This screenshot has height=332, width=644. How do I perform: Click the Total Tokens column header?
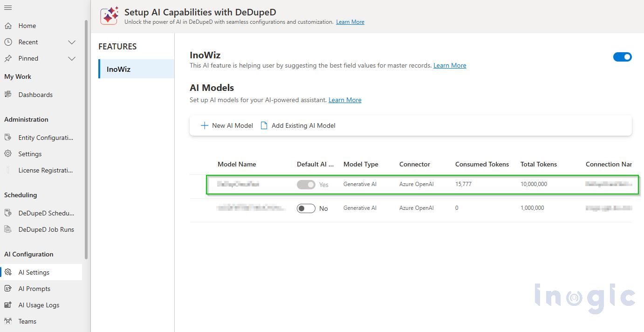coord(539,164)
